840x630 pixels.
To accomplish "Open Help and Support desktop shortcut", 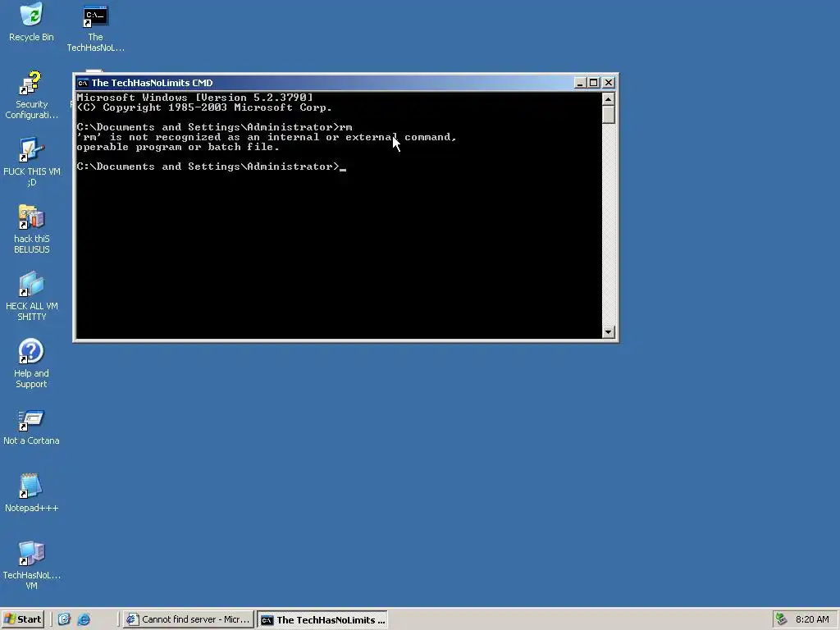I will (x=31, y=363).
